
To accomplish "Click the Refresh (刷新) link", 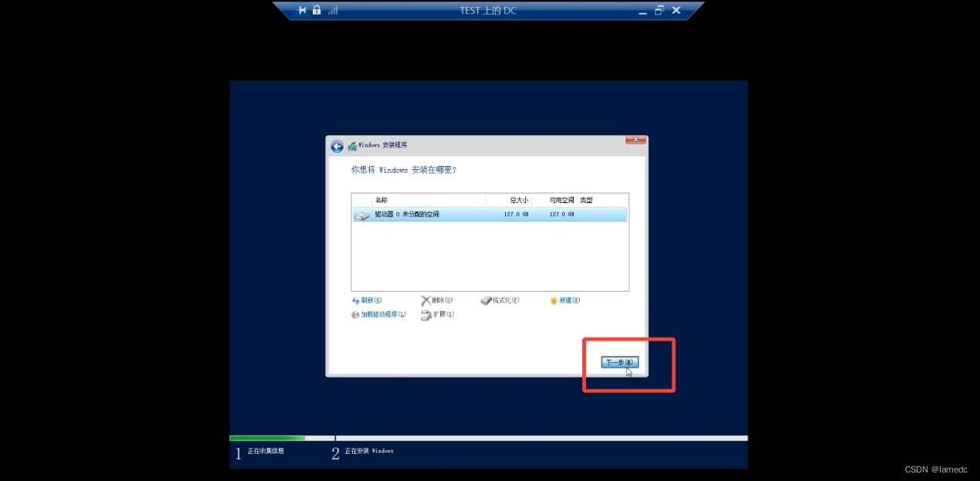I will click(367, 300).
